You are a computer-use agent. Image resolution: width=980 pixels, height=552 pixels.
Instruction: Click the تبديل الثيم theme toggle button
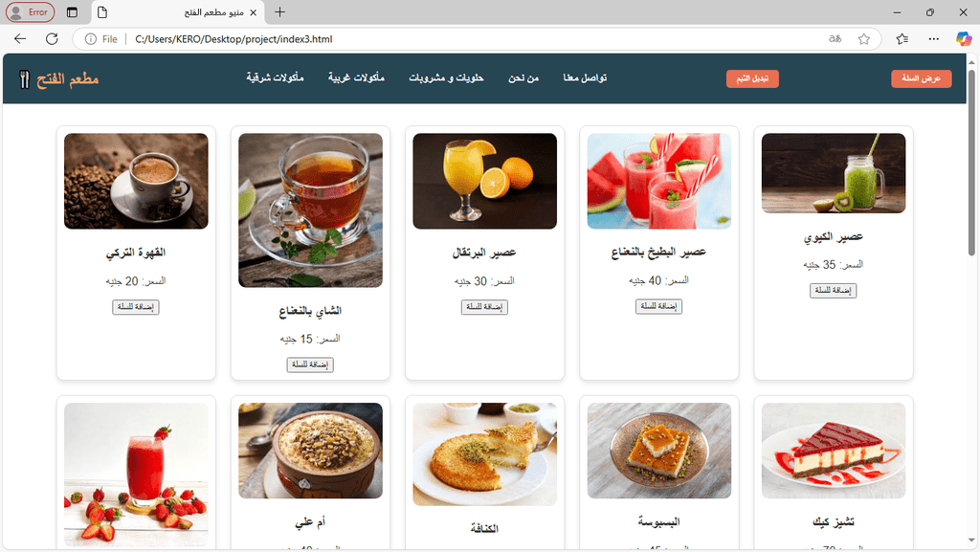(752, 78)
